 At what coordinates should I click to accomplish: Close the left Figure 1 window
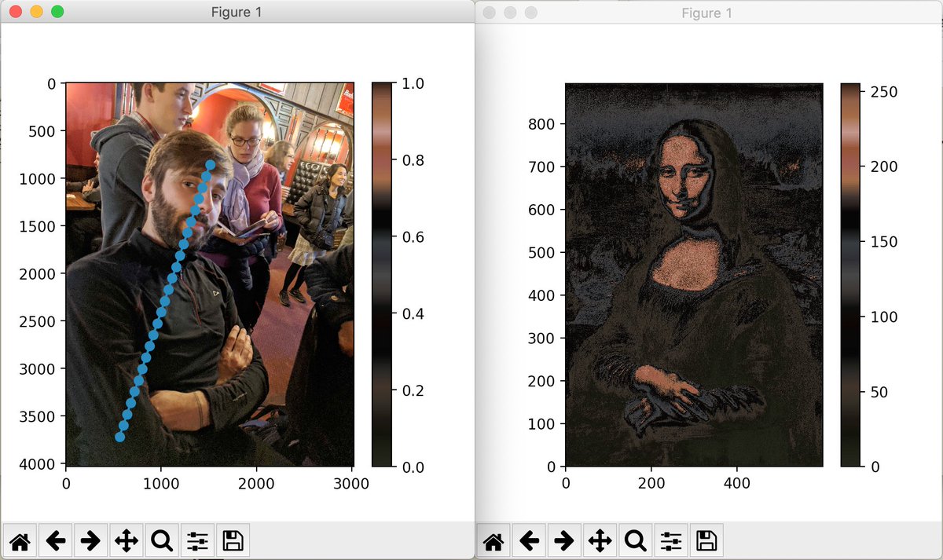click(x=16, y=12)
